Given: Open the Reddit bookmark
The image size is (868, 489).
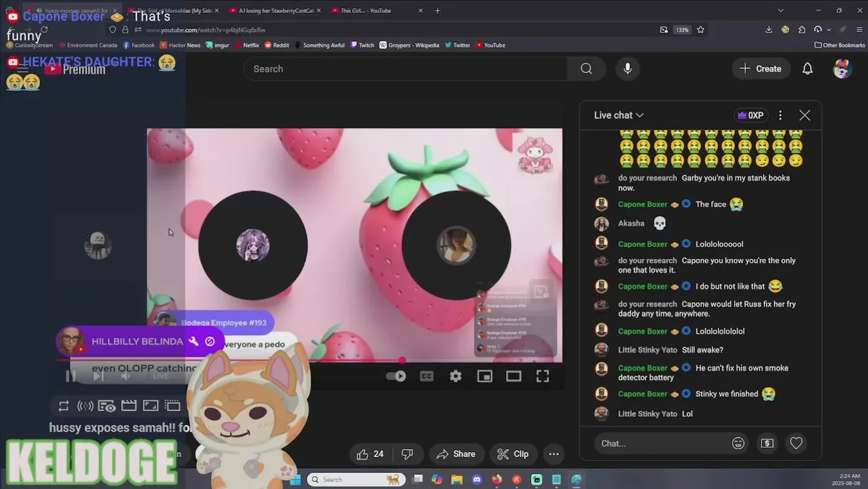Looking at the screenshot, I should (x=277, y=46).
